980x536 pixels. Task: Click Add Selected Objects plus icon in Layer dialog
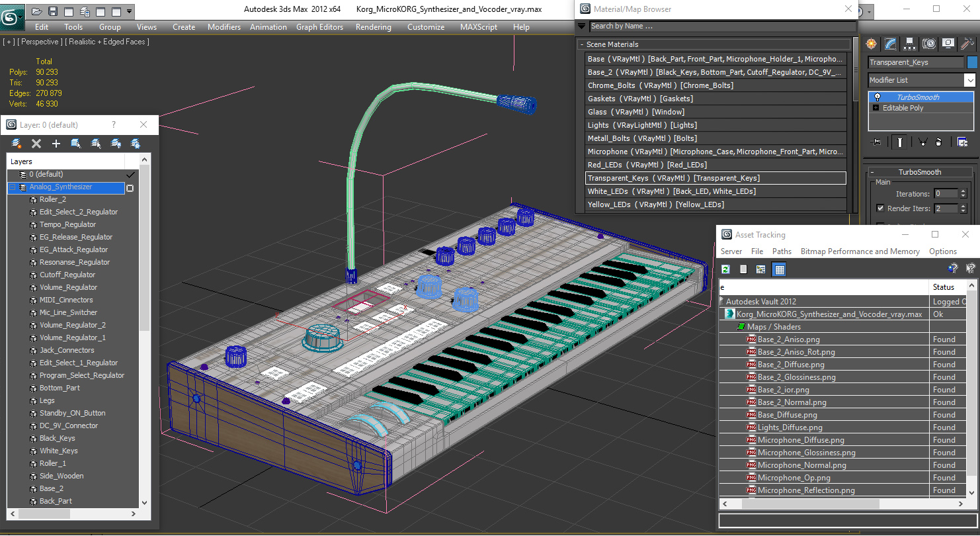56,143
